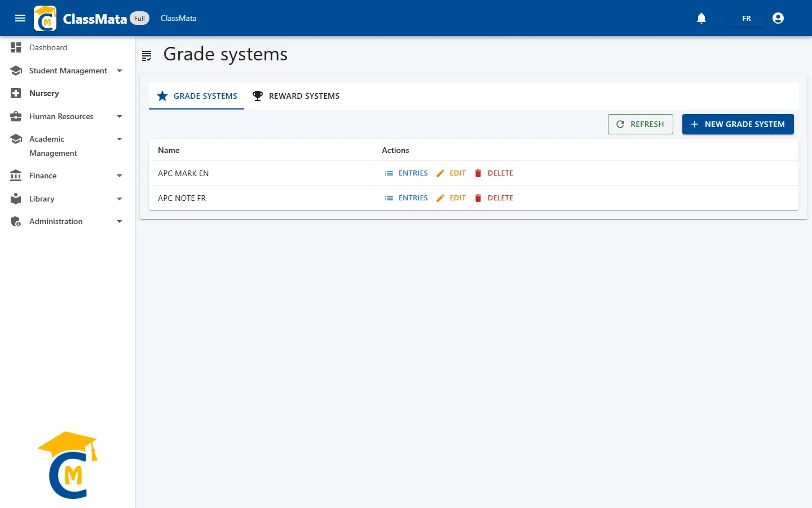
Task: Click the Administration shield icon
Action: point(16,221)
